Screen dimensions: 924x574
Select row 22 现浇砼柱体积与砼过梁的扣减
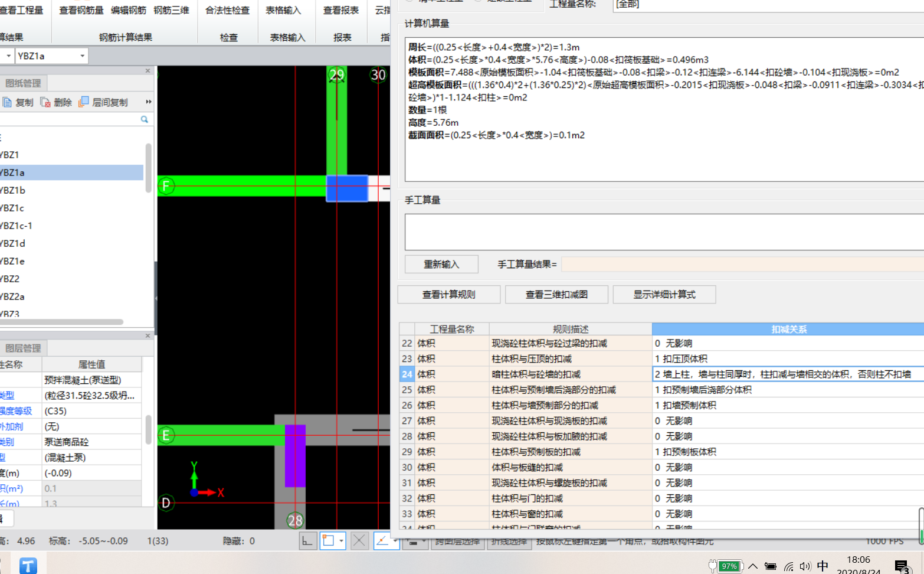pyautogui.click(x=661, y=343)
